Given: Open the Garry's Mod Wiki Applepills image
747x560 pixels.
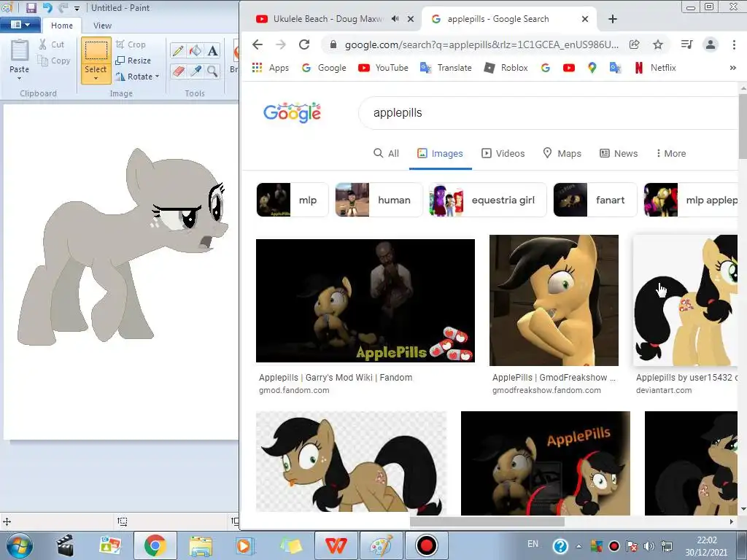Looking at the screenshot, I should tap(365, 300).
